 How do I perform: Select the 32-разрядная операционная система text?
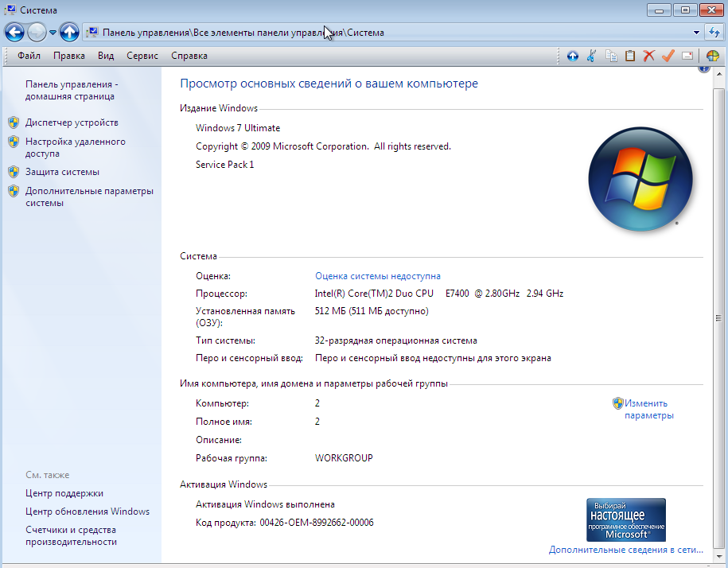pos(395,340)
